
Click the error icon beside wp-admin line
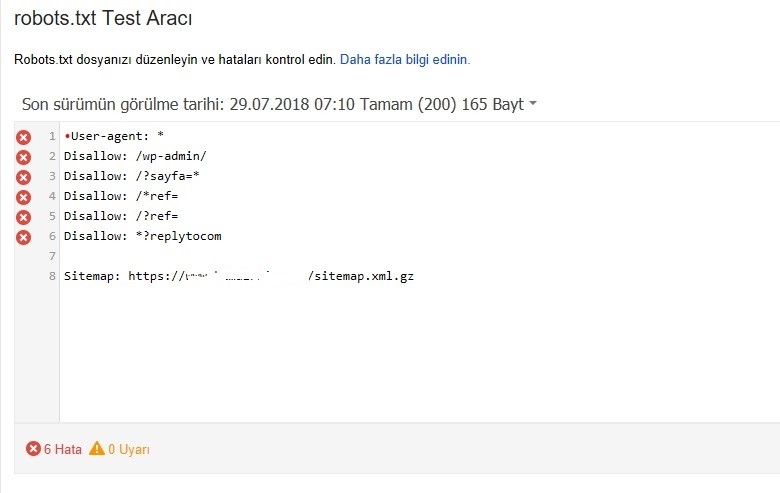point(23,157)
